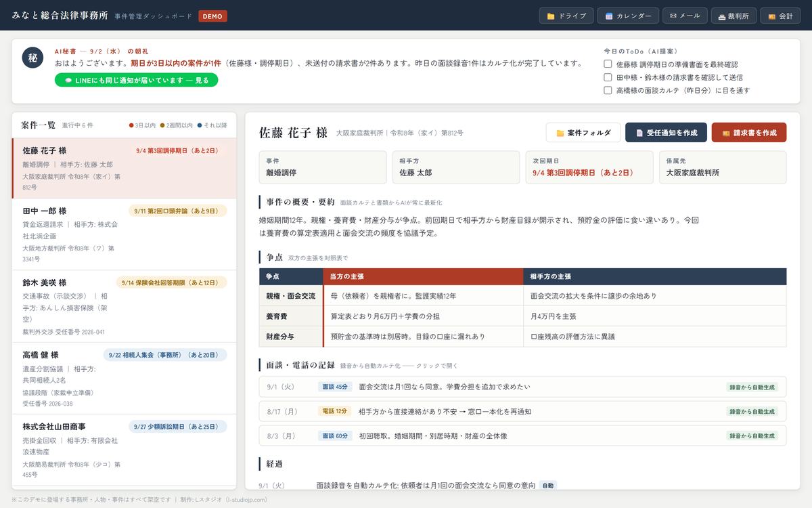Expand the 8/3 面談 60分 record
The height and width of the screenshot is (508, 812).
click(x=522, y=436)
